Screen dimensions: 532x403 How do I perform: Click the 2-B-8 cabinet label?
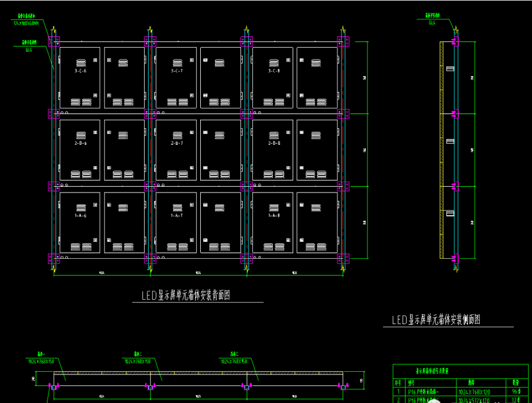pos(273,144)
